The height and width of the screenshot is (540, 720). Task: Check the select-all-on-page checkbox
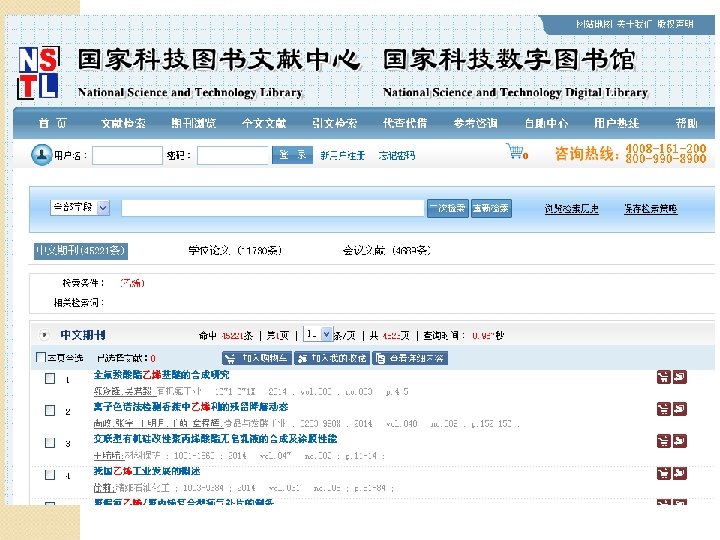pos(40,357)
